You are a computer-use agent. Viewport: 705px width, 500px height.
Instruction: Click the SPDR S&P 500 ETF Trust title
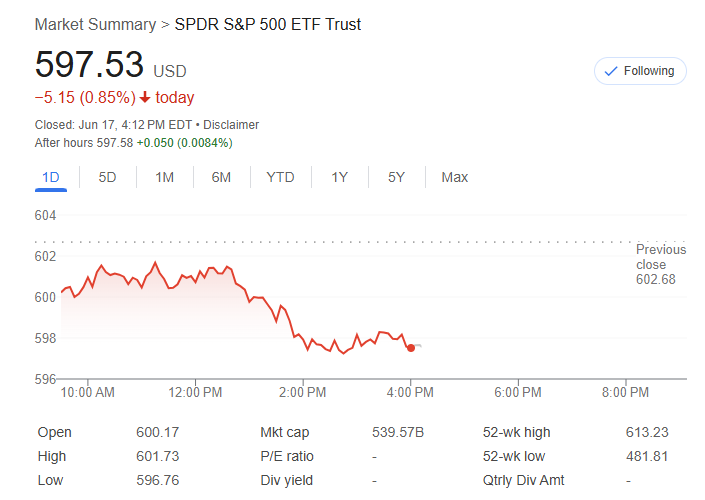pyautogui.click(x=268, y=24)
